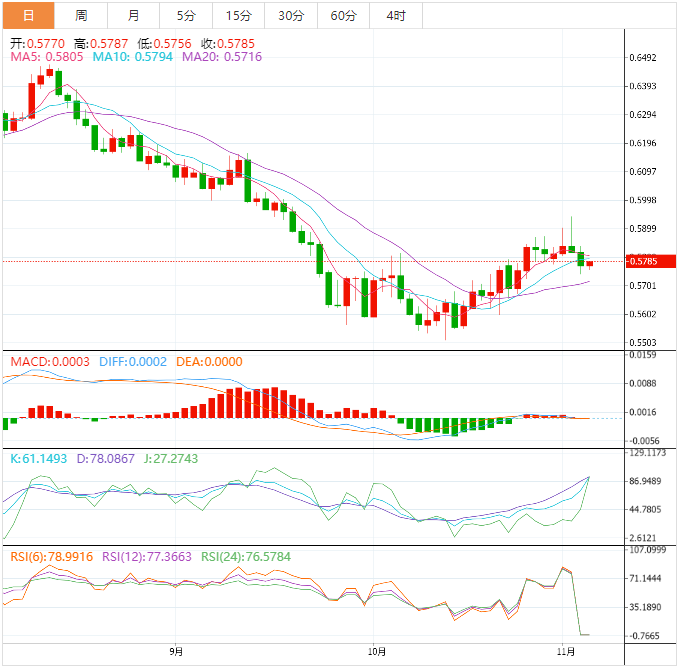Image resolution: width=679 pixels, height=672 pixels.
Task: Select the 日 daily chart tab
Action: click(x=29, y=16)
